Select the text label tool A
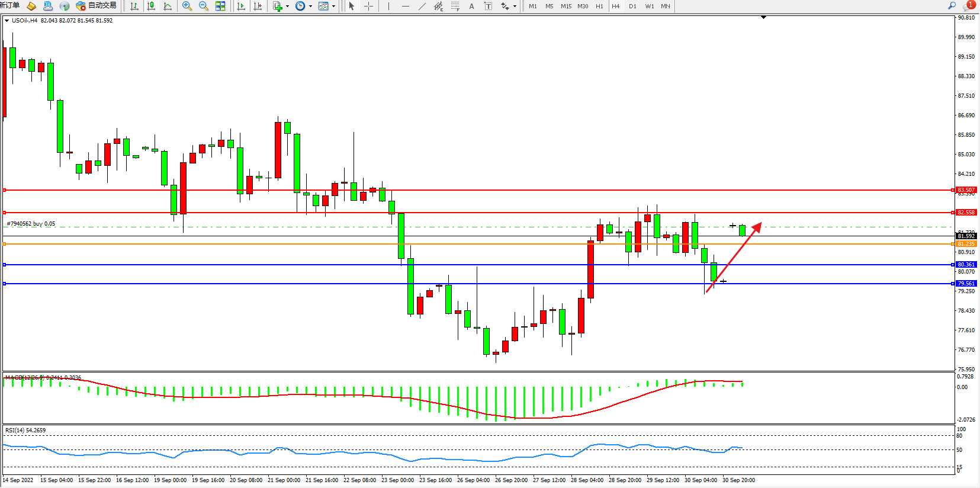980x488 pixels. 471,6
